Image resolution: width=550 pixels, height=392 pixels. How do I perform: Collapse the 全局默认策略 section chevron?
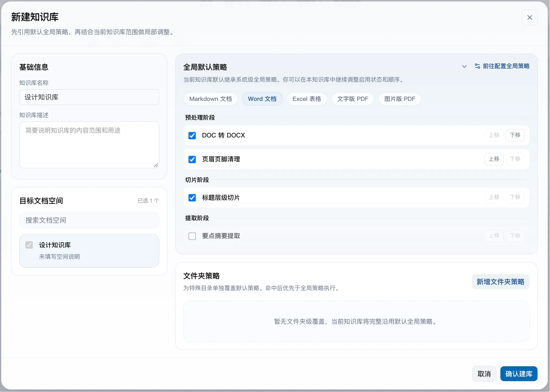464,66
